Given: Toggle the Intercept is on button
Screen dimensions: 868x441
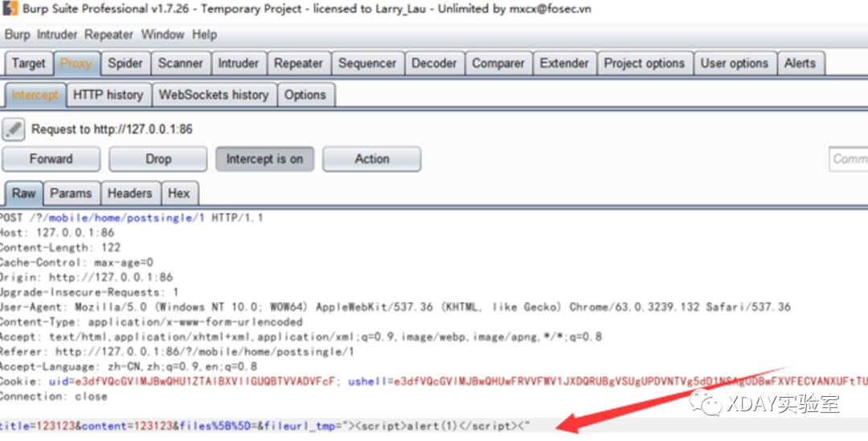Looking at the screenshot, I should pyautogui.click(x=264, y=159).
